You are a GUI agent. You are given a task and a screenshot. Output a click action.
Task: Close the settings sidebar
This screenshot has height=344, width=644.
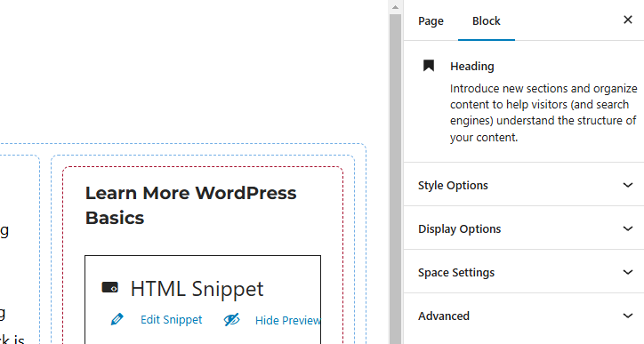[628, 20]
